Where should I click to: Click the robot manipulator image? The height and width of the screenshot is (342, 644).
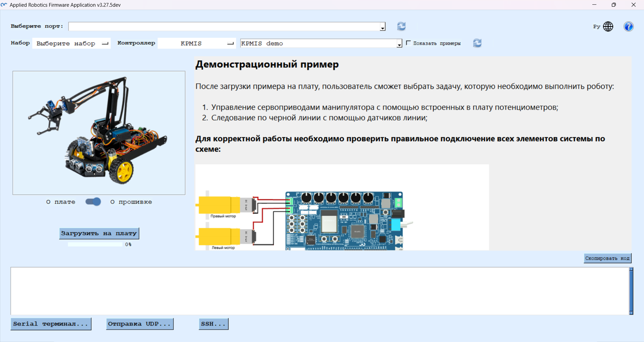pos(99,133)
